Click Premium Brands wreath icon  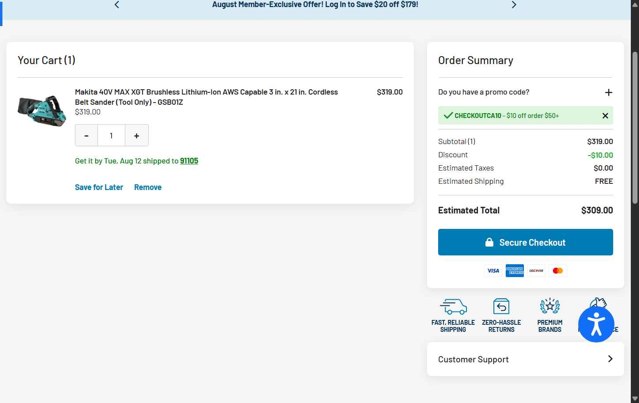(550, 306)
